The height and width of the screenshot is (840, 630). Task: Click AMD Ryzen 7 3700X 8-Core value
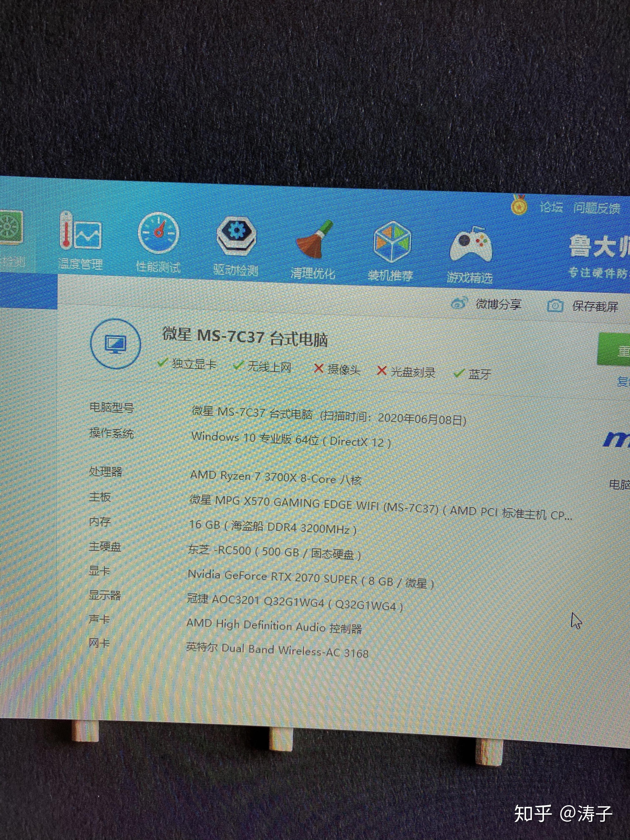(276, 477)
